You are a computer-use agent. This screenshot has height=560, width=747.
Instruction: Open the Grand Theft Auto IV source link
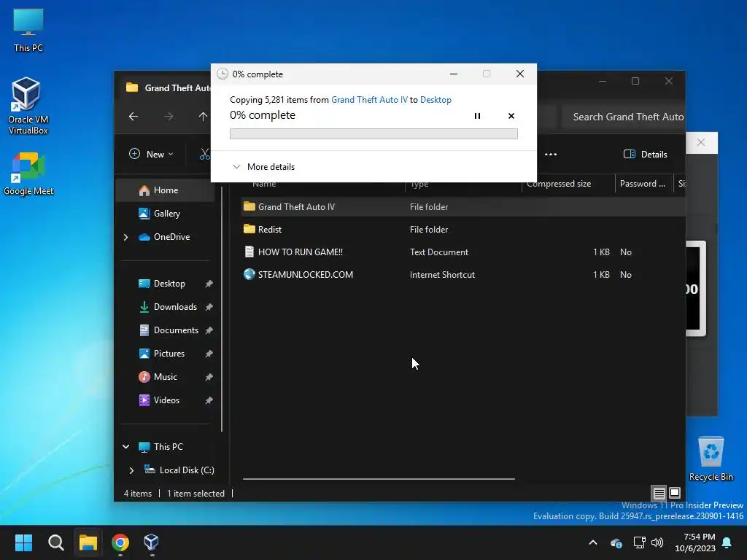369,99
